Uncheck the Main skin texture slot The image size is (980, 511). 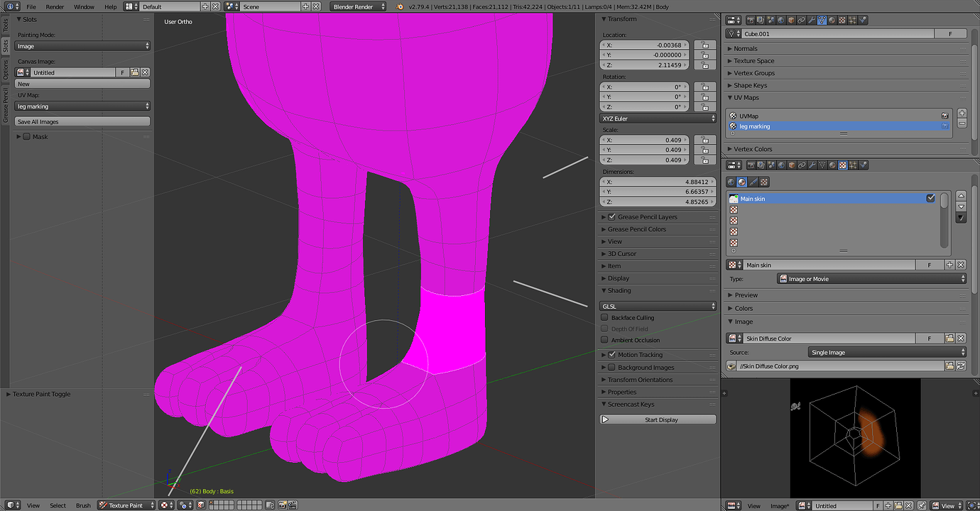[x=930, y=199]
